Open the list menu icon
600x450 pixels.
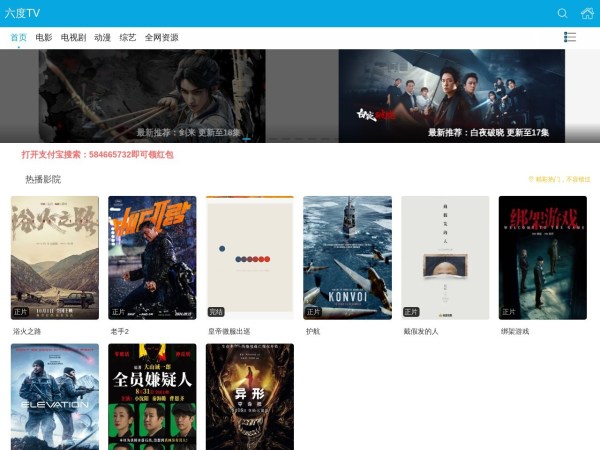pos(570,37)
